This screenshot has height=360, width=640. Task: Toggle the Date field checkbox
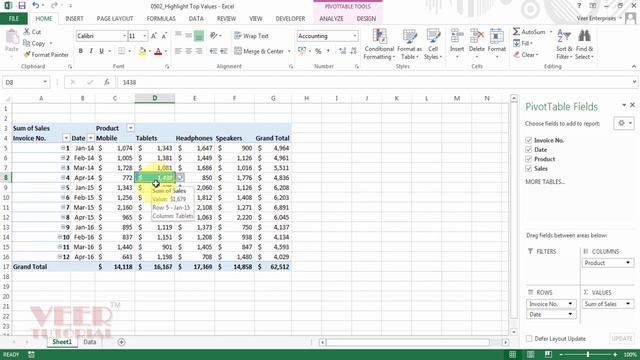(529, 149)
